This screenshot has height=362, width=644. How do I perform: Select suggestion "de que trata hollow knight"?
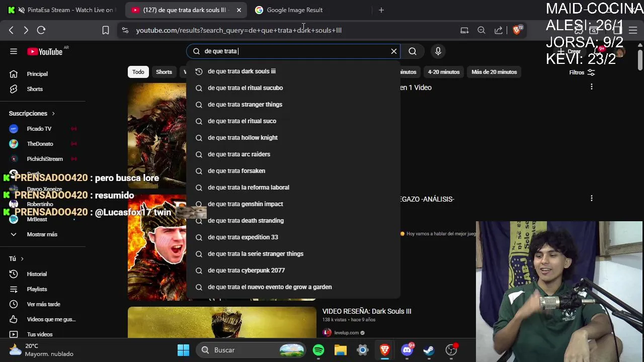click(x=293, y=138)
